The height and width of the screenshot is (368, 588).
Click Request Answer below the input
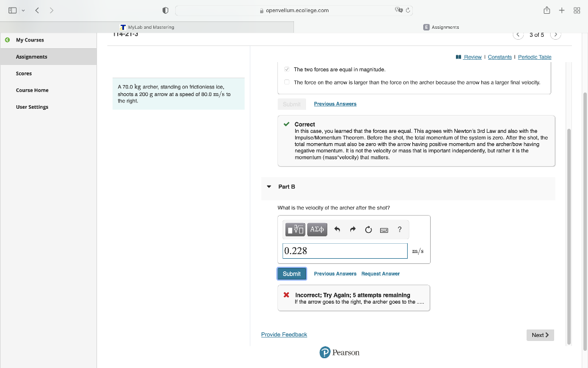[x=380, y=273]
